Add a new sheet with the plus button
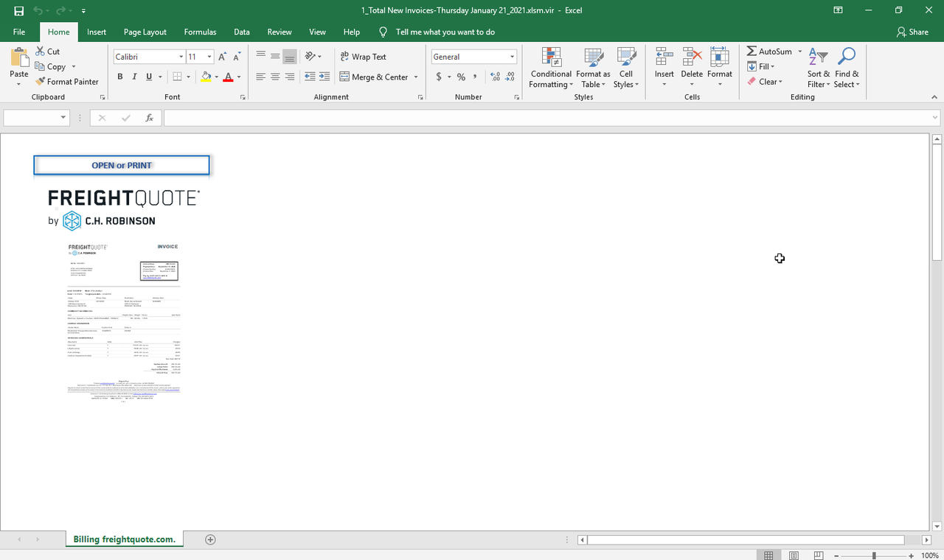944x560 pixels. [x=210, y=539]
